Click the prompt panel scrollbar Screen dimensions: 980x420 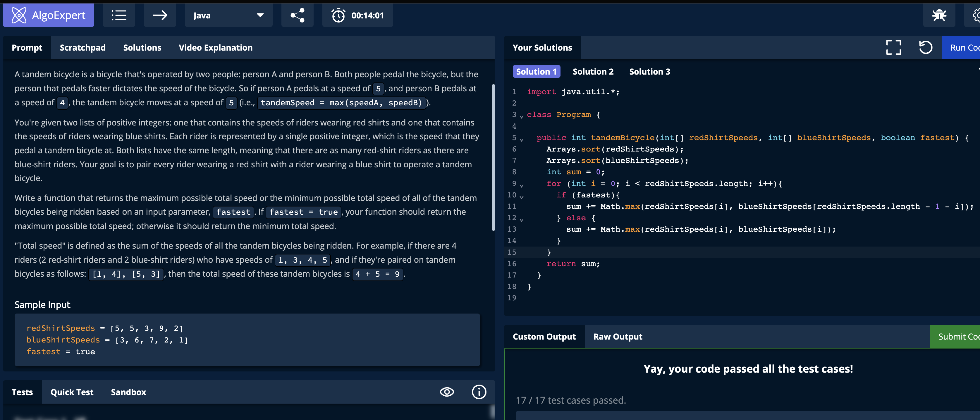pos(493,157)
